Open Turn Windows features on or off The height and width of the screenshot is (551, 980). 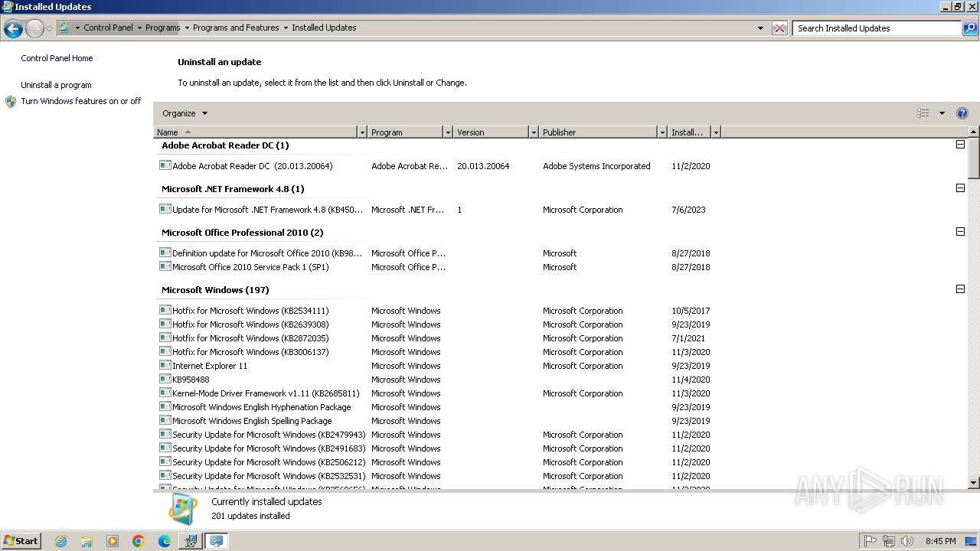coord(81,101)
